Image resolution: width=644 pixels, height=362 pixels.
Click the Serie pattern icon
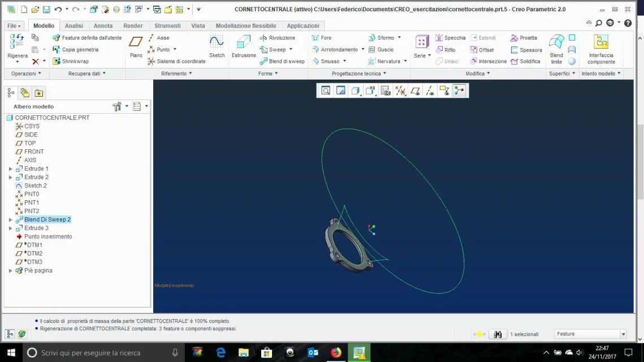point(422,42)
